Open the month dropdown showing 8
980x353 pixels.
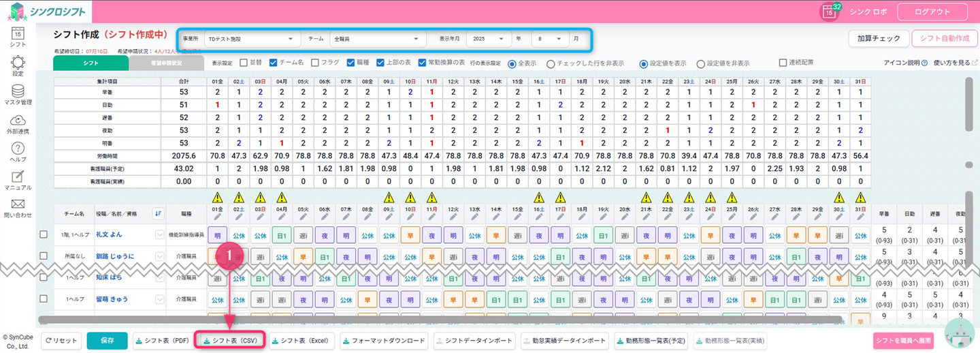click(549, 40)
